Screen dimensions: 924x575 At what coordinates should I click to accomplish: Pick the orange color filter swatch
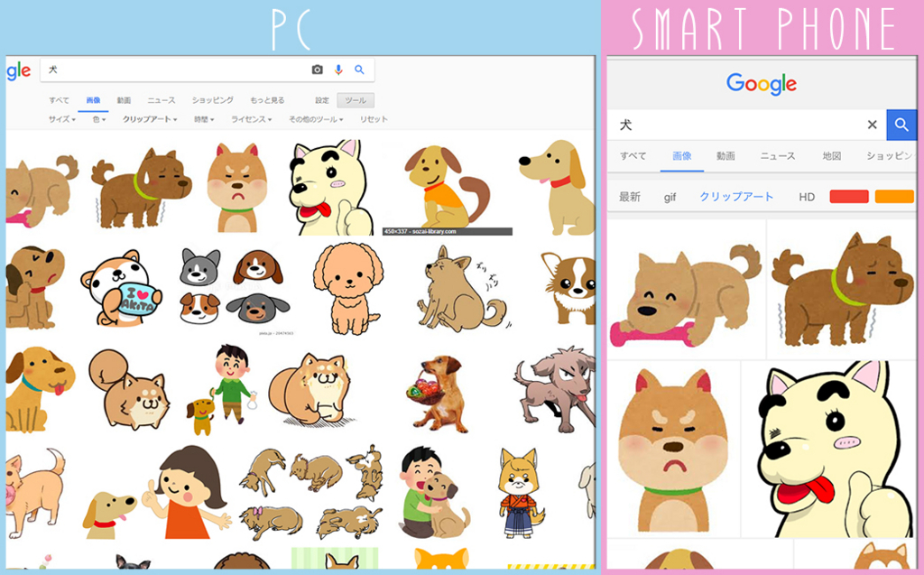pyautogui.click(x=894, y=197)
